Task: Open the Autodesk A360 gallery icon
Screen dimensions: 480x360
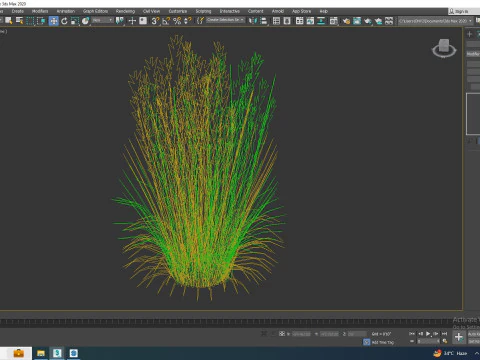Action: [x=389, y=21]
